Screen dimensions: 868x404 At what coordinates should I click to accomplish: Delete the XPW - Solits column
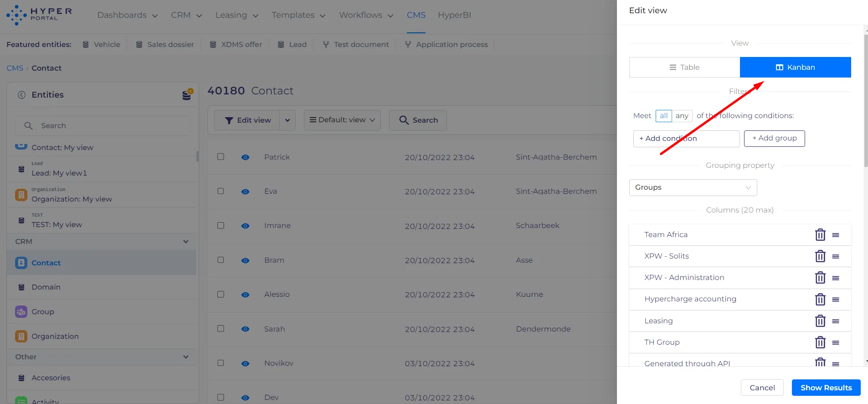click(x=820, y=256)
